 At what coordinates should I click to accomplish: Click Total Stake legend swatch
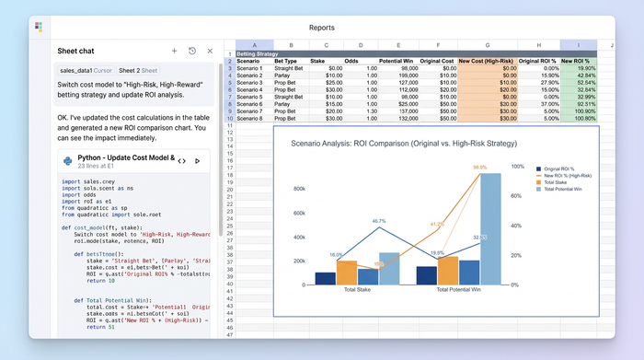point(538,182)
